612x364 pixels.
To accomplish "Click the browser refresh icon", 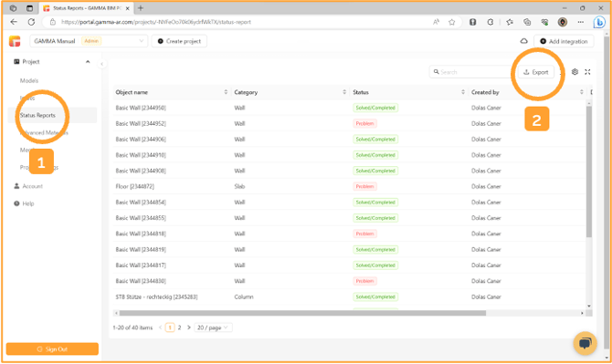I will tap(32, 22).
